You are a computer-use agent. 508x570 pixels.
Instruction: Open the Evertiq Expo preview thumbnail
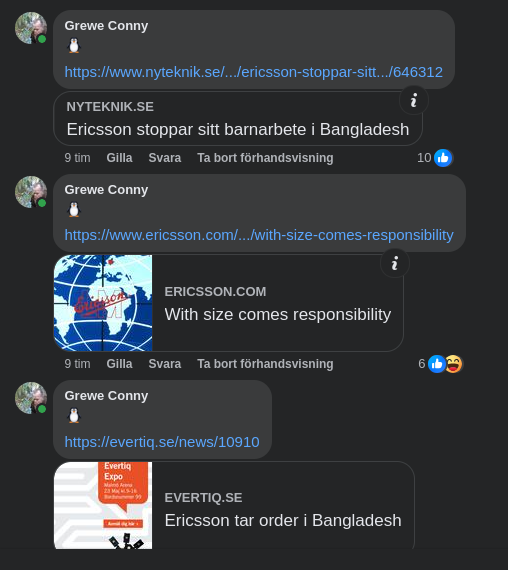click(x=103, y=505)
